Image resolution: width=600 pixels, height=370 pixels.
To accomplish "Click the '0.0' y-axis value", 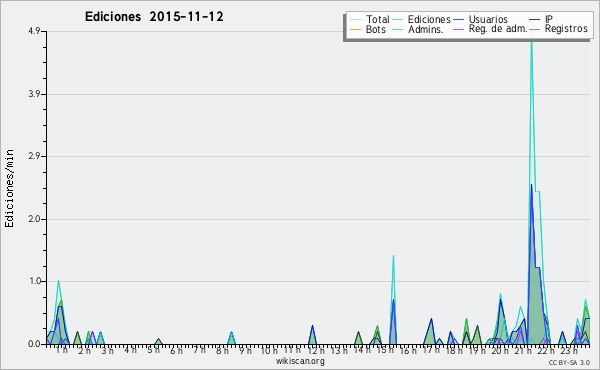I will pyautogui.click(x=34, y=344).
